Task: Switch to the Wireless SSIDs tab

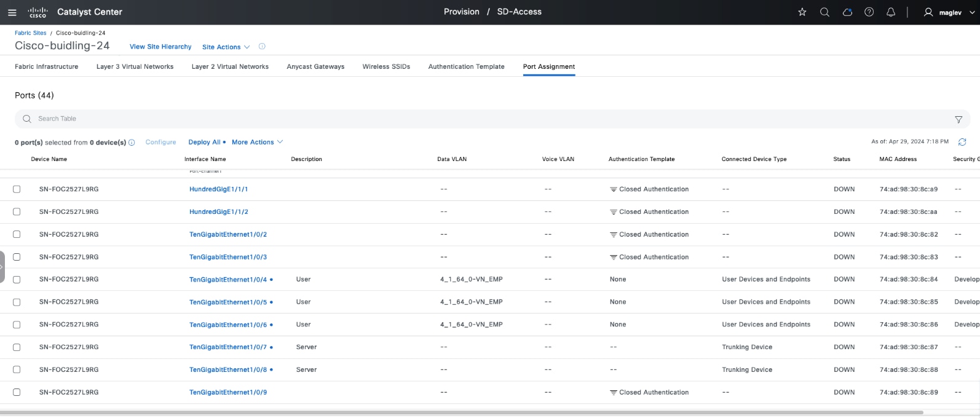Action: (x=386, y=66)
